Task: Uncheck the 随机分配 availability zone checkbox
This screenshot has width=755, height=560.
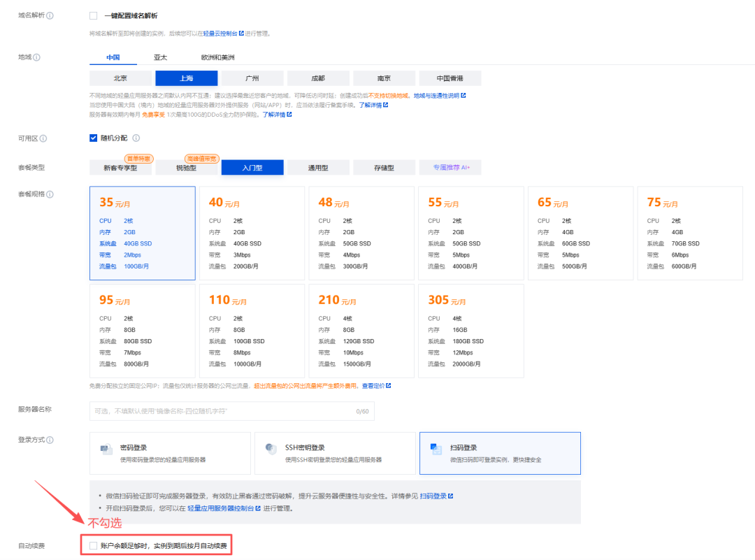Action: (x=94, y=138)
